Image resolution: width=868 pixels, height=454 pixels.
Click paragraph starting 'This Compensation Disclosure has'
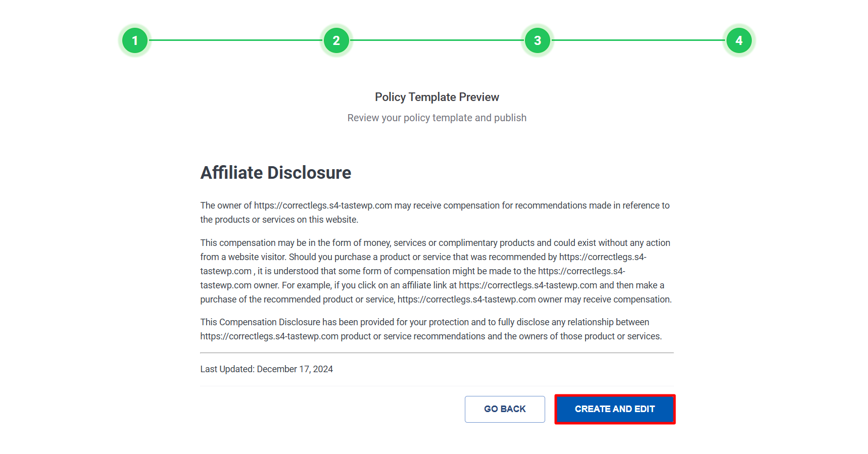(430, 329)
